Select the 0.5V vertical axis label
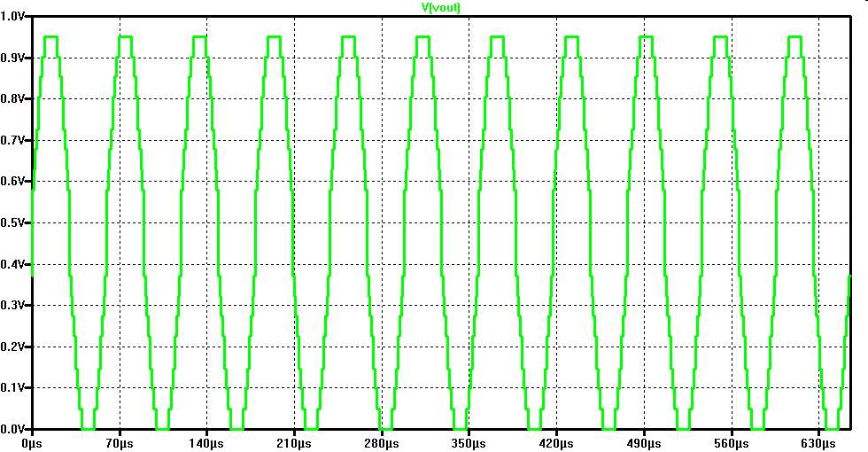The height and width of the screenshot is (452, 868). (14, 222)
